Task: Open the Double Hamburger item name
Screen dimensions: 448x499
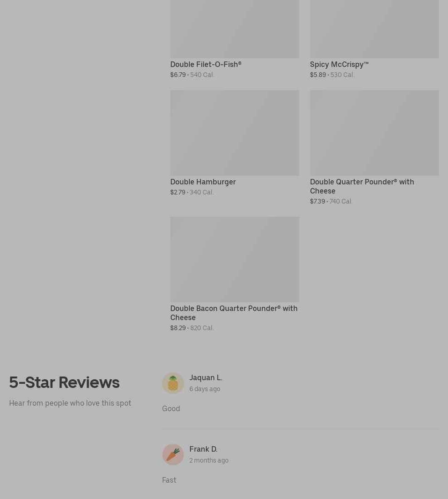Action: click(x=203, y=182)
